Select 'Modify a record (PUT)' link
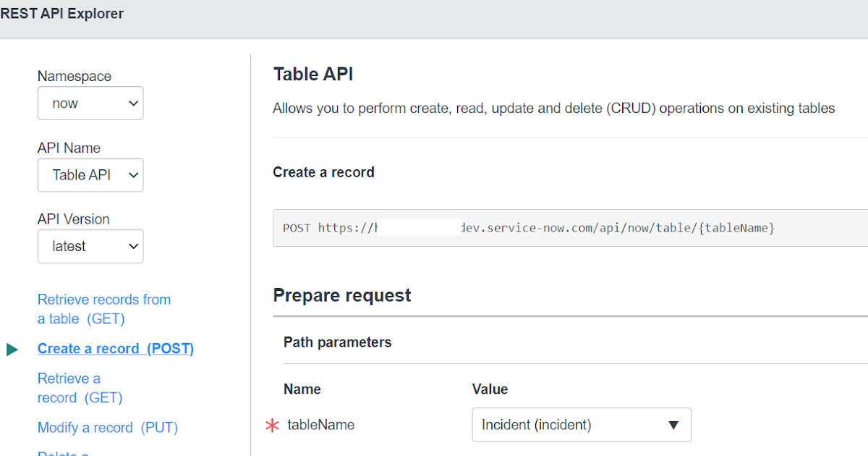The image size is (868, 456). (x=108, y=428)
